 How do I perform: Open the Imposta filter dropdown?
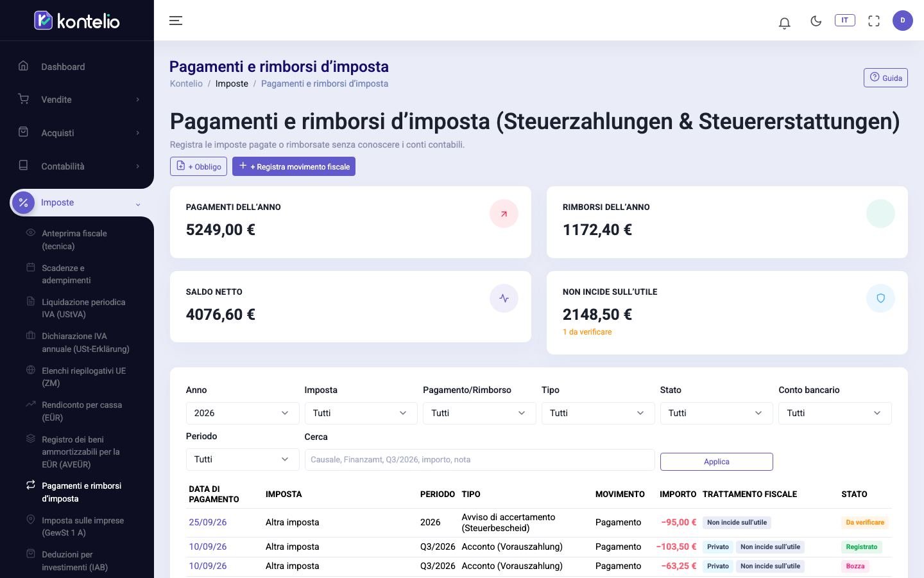click(361, 413)
